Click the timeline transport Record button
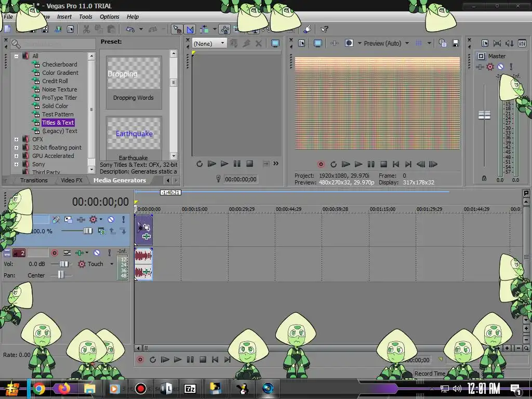Image resolution: width=532 pixels, height=399 pixels. [140, 360]
